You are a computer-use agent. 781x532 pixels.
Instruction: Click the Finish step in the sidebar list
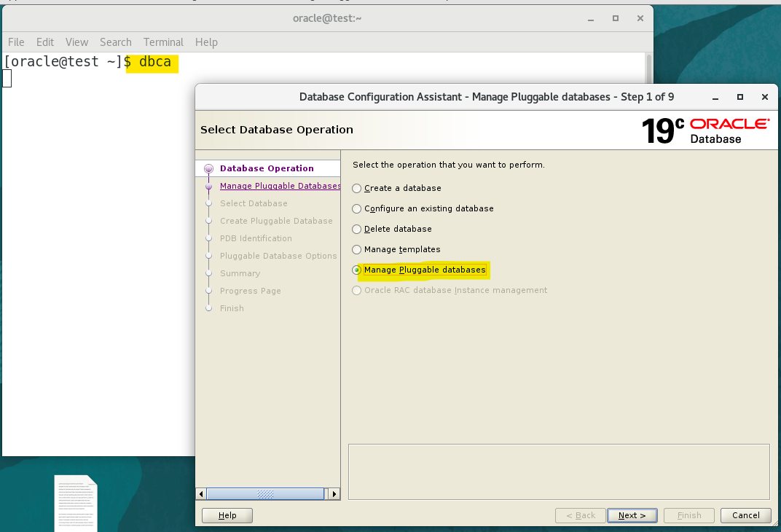pyautogui.click(x=232, y=308)
